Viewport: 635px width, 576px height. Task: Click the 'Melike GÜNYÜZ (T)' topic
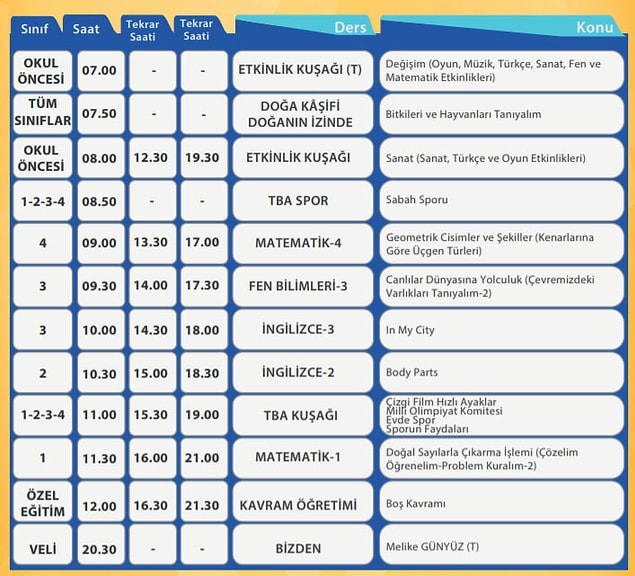(x=501, y=545)
